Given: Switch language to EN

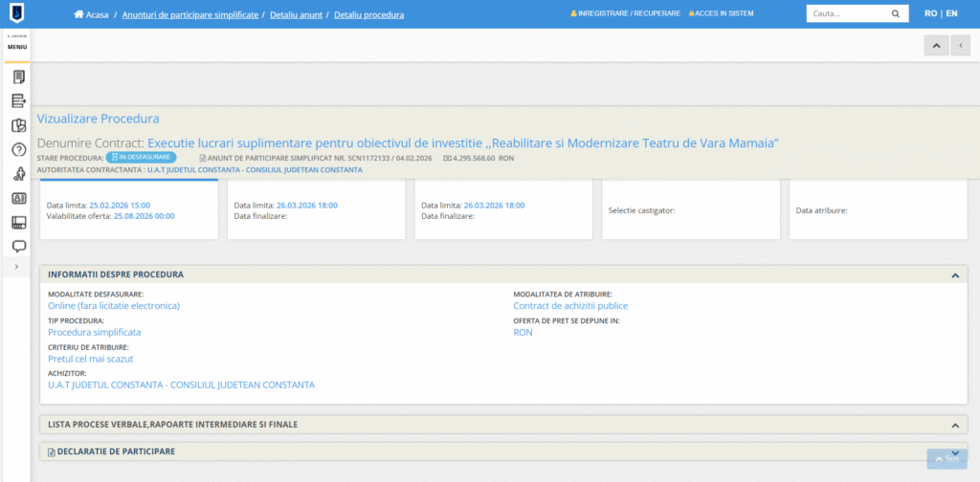Looking at the screenshot, I should pos(953,14).
